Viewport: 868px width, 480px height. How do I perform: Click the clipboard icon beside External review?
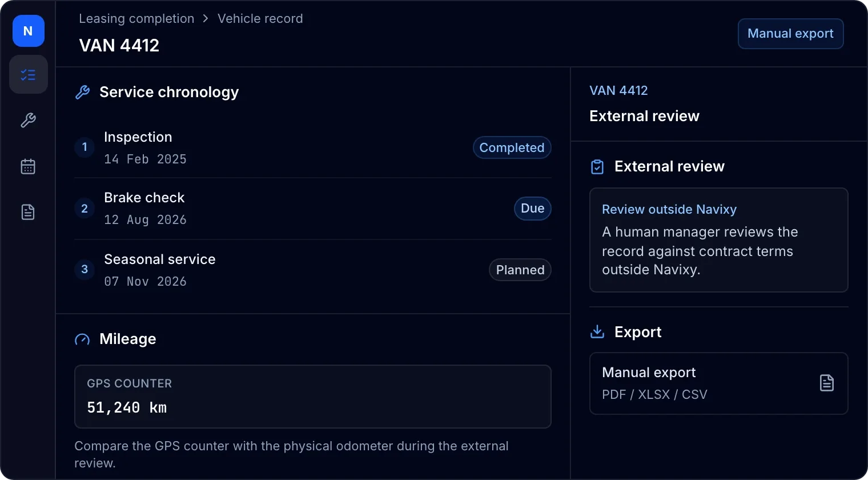(597, 167)
